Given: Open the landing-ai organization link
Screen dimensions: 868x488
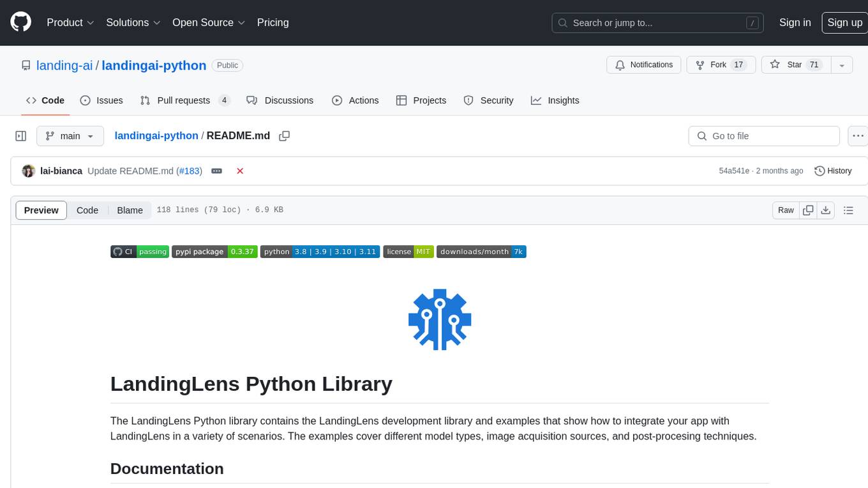Looking at the screenshot, I should (x=64, y=65).
